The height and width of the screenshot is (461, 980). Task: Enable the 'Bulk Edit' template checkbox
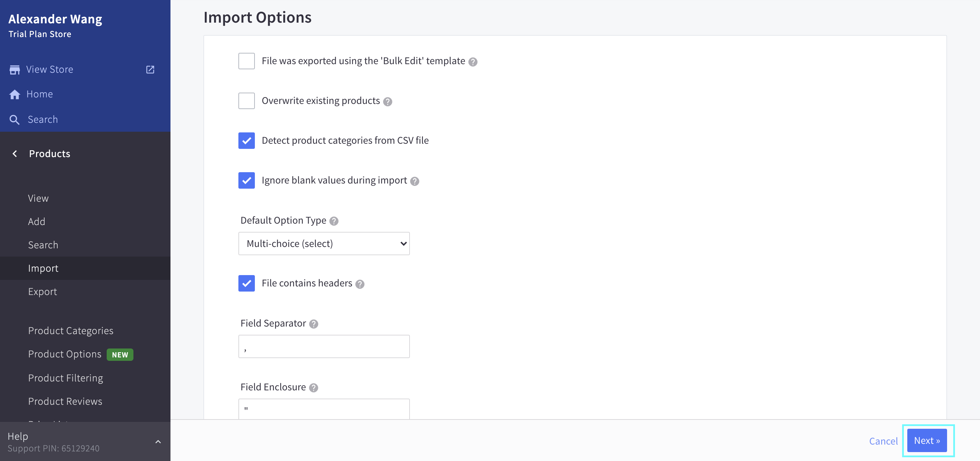(x=246, y=61)
